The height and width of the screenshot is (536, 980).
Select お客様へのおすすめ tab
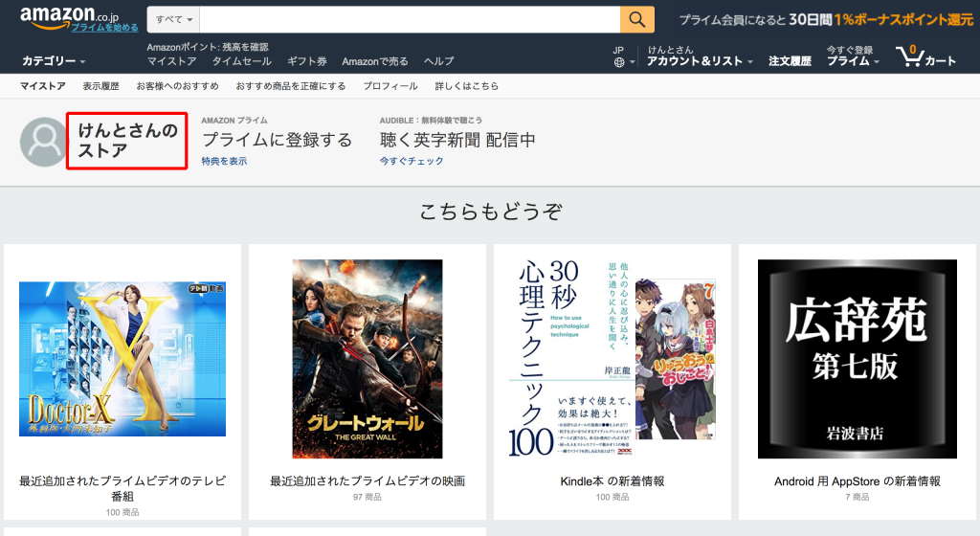point(177,86)
